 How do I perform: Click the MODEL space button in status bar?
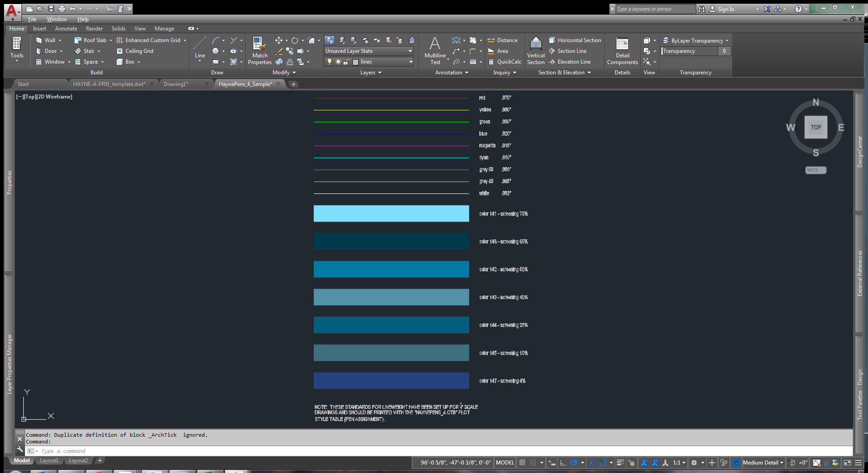click(505, 463)
